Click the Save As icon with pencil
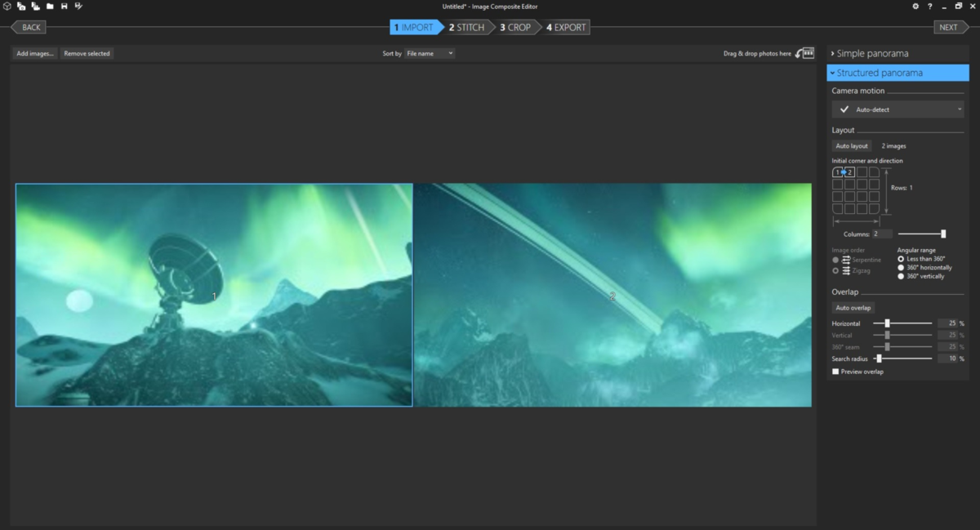980x530 pixels. [x=78, y=6]
